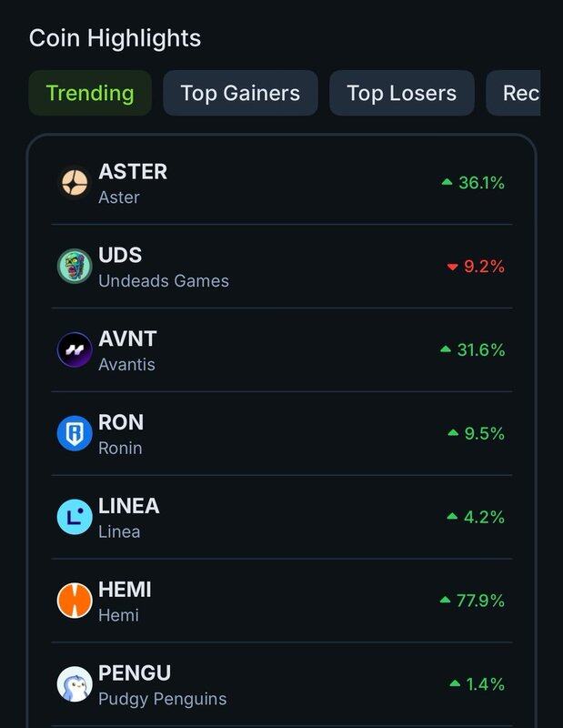Click the red down arrow beside 9.2%

[x=453, y=267]
